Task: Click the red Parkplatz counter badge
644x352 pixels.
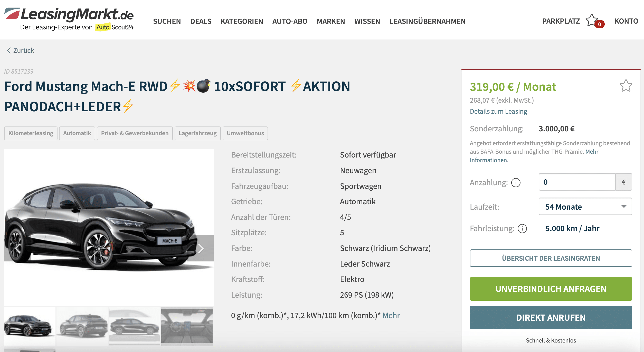Action: pyautogui.click(x=600, y=24)
